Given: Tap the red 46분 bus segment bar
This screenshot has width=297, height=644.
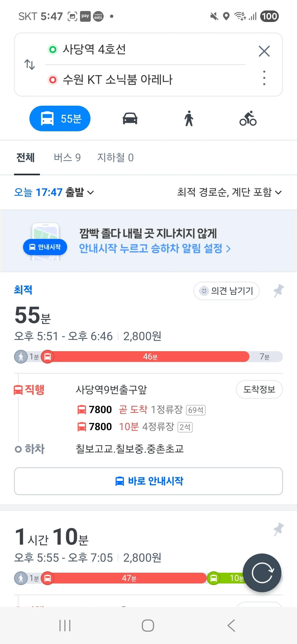Looking at the screenshot, I should tap(150, 357).
